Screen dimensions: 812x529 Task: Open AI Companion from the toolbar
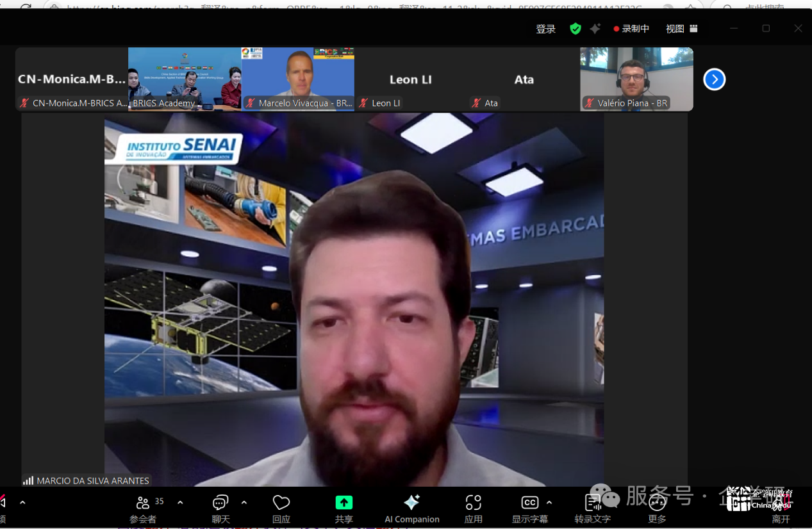click(411, 509)
